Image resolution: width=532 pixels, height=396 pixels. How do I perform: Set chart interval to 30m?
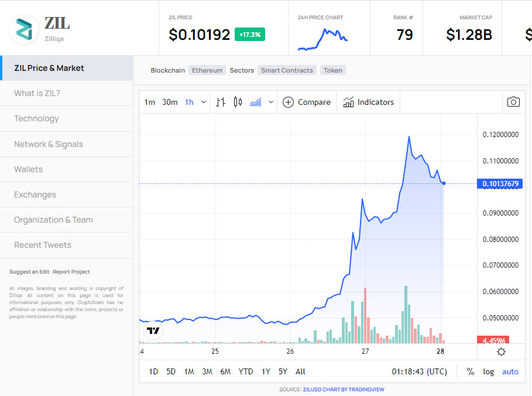(170, 103)
